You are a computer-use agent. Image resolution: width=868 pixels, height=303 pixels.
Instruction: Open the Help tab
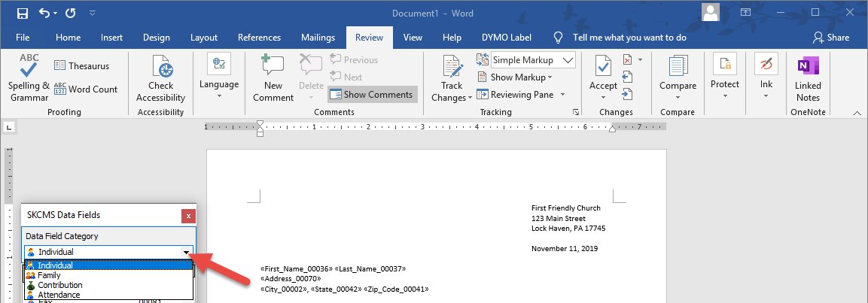coord(452,38)
